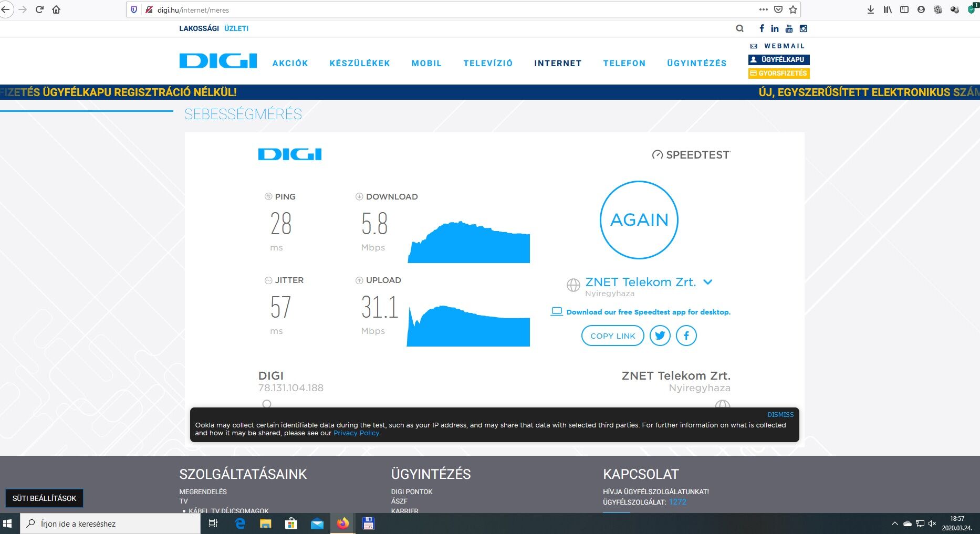This screenshot has width=980, height=534.
Task: Share speed test result on Facebook
Action: click(686, 336)
